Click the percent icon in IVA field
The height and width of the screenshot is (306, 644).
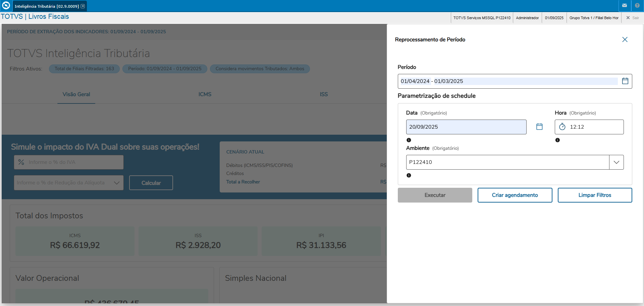[21, 162]
